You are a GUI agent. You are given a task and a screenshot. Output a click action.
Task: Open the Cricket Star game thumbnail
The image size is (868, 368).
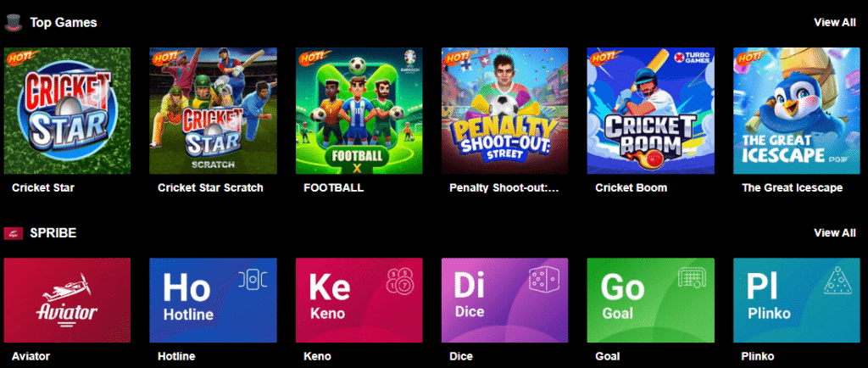pyautogui.click(x=67, y=111)
